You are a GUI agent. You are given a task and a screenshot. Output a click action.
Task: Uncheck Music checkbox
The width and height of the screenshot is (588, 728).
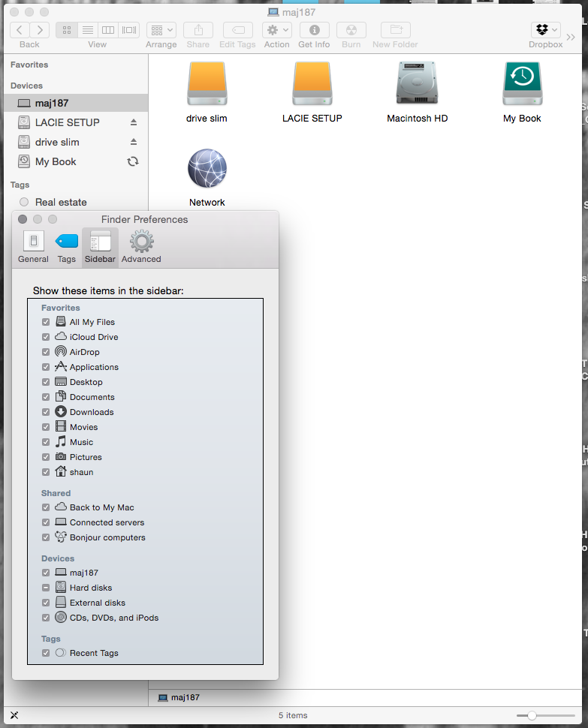[x=46, y=442]
